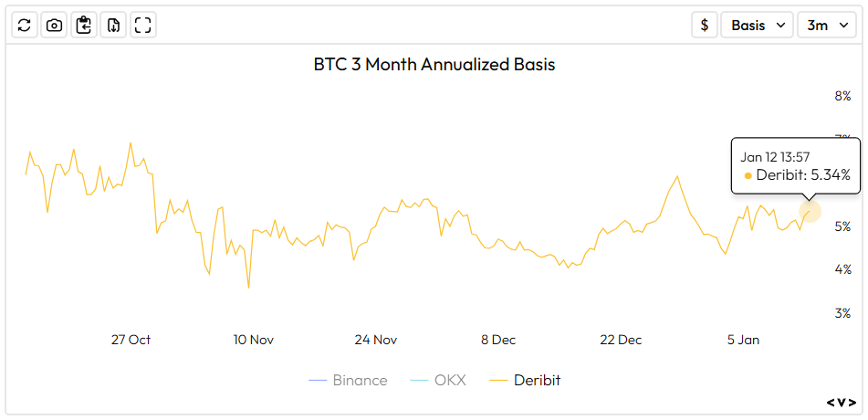Copy chart data with the clipboard icon
The height and width of the screenshot is (420, 868).
click(x=84, y=25)
